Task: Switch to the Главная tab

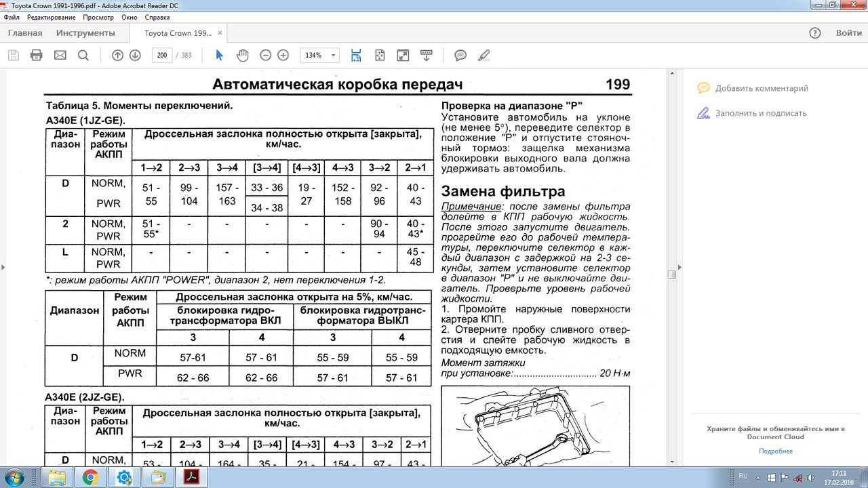Action: 25,33
